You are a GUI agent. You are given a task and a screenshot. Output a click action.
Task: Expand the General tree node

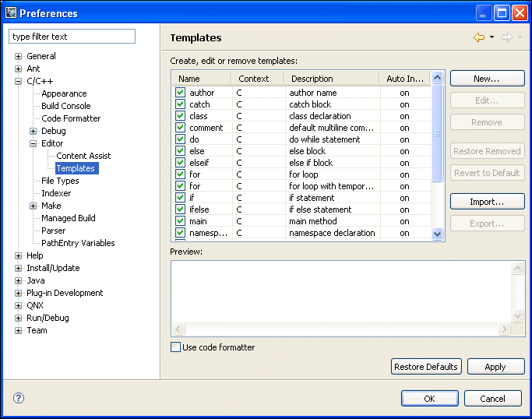(x=19, y=56)
